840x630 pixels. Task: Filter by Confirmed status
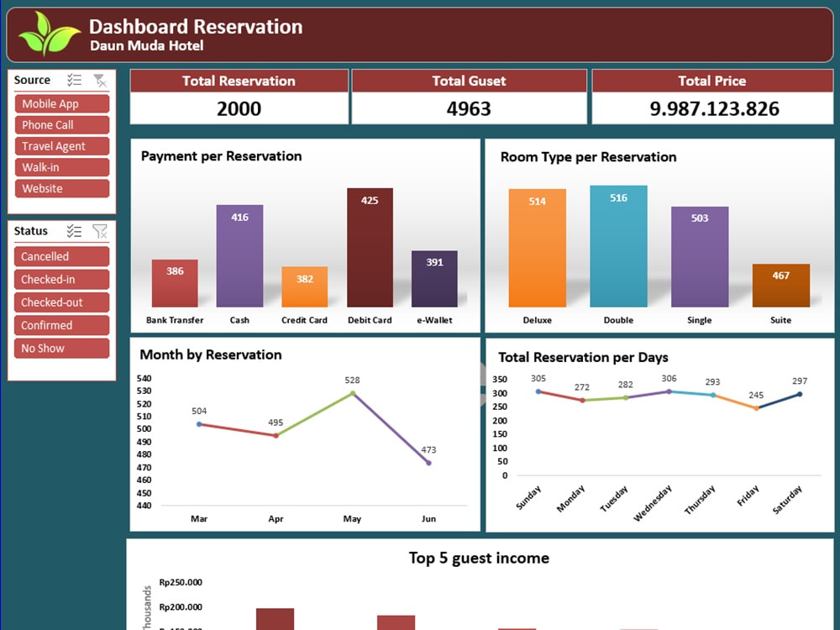click(x=61, y=325)
